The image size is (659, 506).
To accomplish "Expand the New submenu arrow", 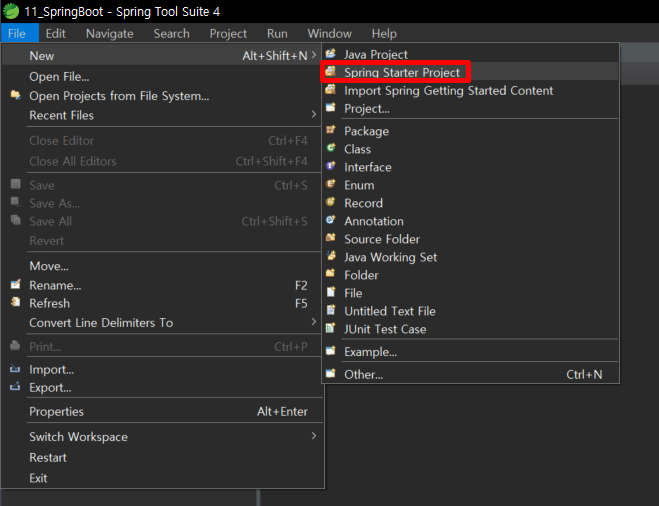I will point(314,55).
